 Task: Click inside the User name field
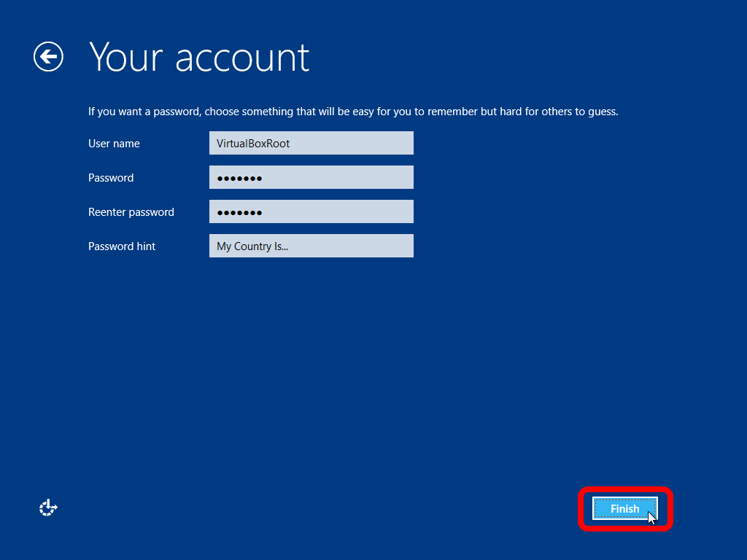coord(311,143)
